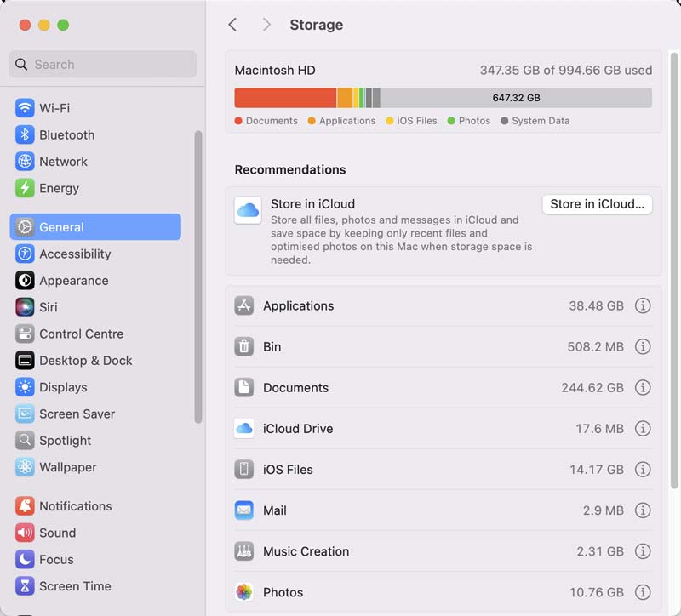Click the Screen Time hourglass icon

(x=25, y=586)
